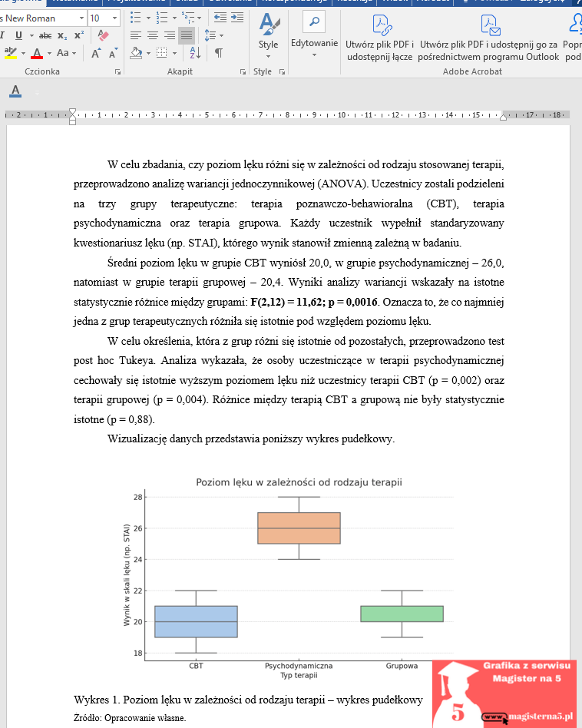Apply numbered list formatting

[x=161, y=18]
